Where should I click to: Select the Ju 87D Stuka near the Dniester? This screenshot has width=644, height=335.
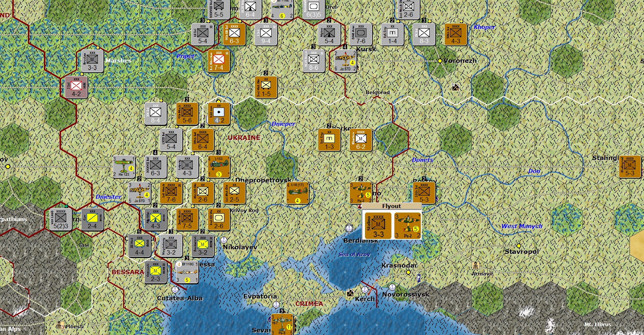click(140, 193)
